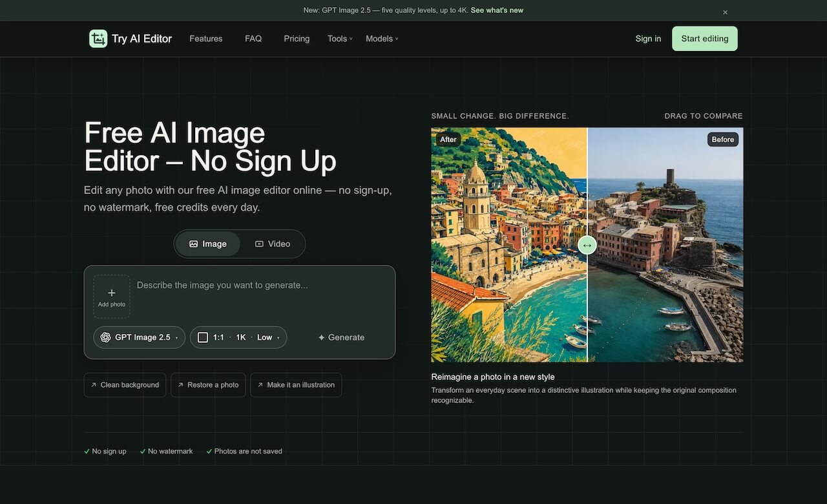Open the 1:1 · 1K · Low settings dropdown

click(238, 337)
